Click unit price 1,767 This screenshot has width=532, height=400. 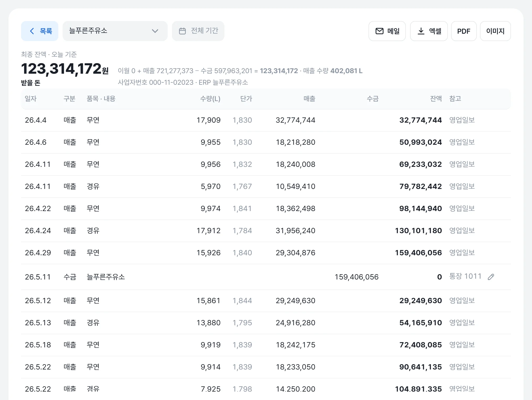[242, 187]
